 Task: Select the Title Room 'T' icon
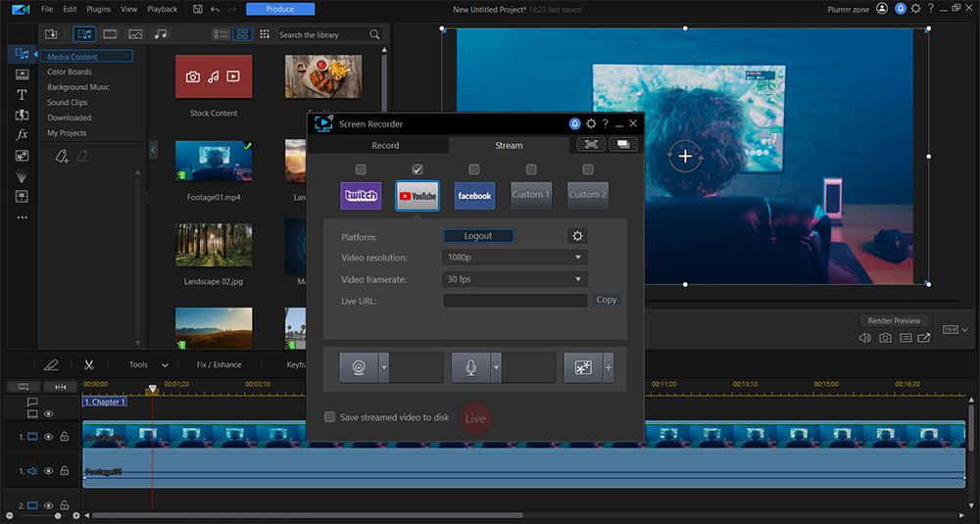[22, 95]
